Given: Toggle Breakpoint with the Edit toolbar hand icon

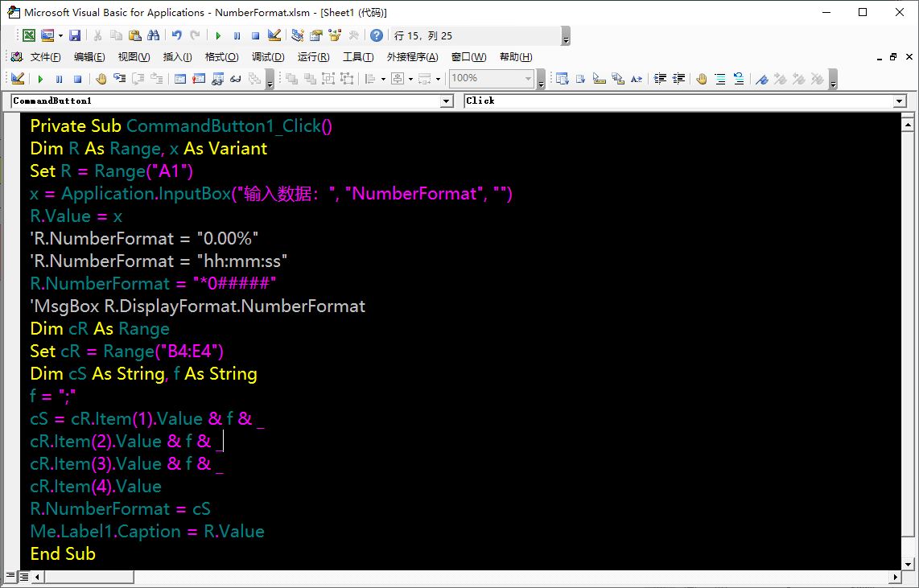Looking at the screenshot, I should point(702,79).
